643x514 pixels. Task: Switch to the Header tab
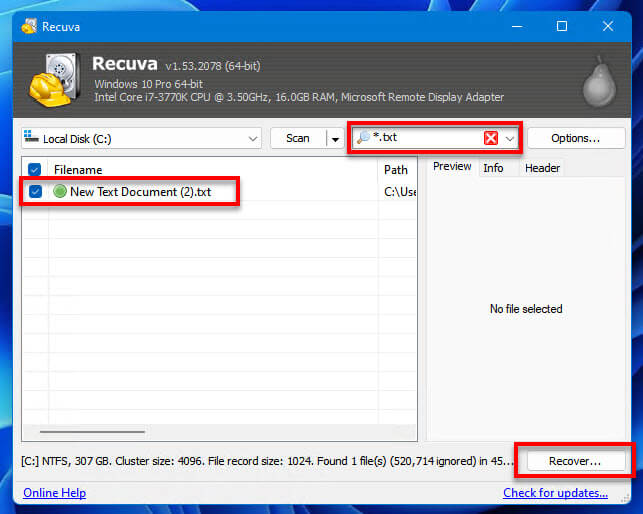pyautogui.click(x=542, y=168)
